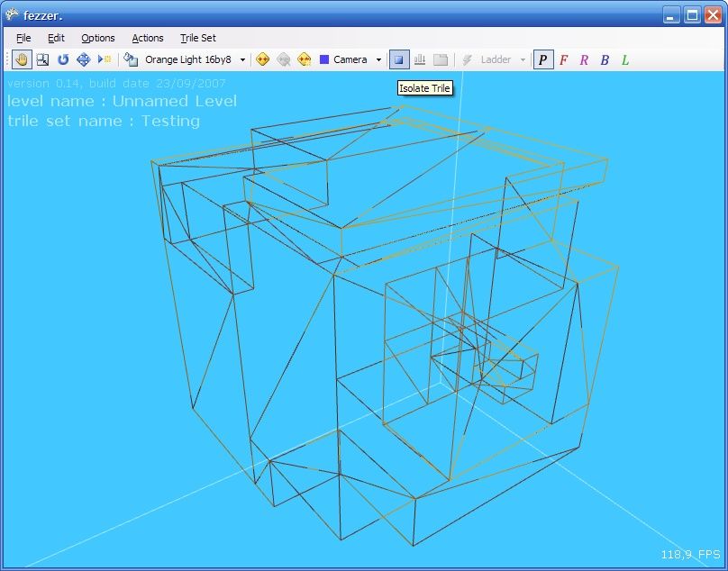
Task: Toggle the Isolate Trile button
Action: click(398, 59)
